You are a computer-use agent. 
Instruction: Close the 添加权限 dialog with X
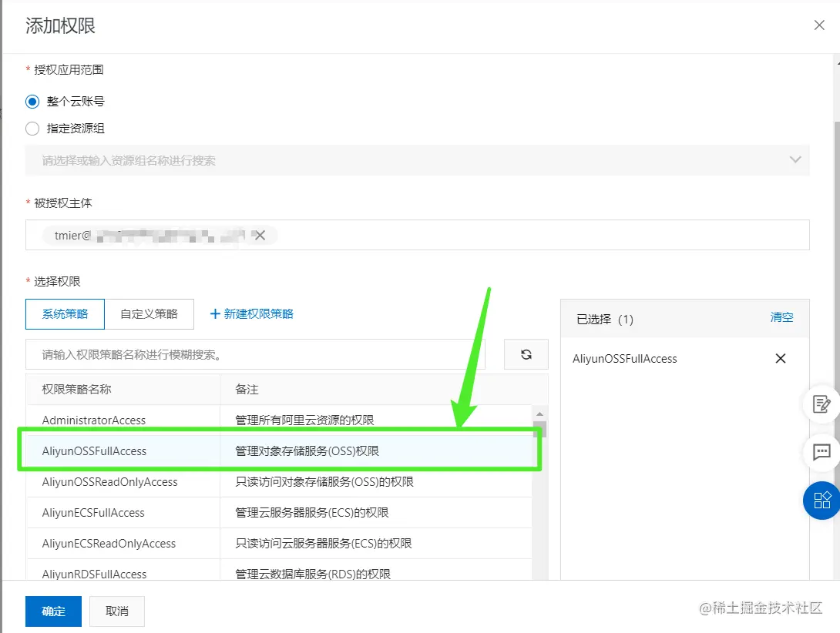pyautogui.click(x=819, y=25)
